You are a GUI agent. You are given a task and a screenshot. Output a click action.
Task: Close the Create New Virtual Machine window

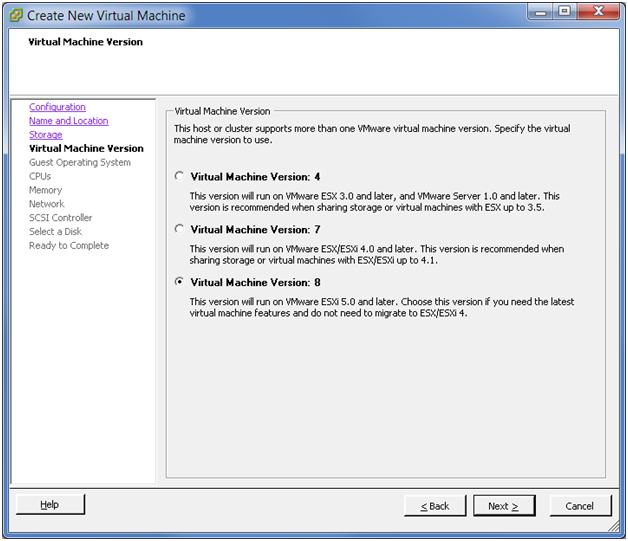pos(598,11)
